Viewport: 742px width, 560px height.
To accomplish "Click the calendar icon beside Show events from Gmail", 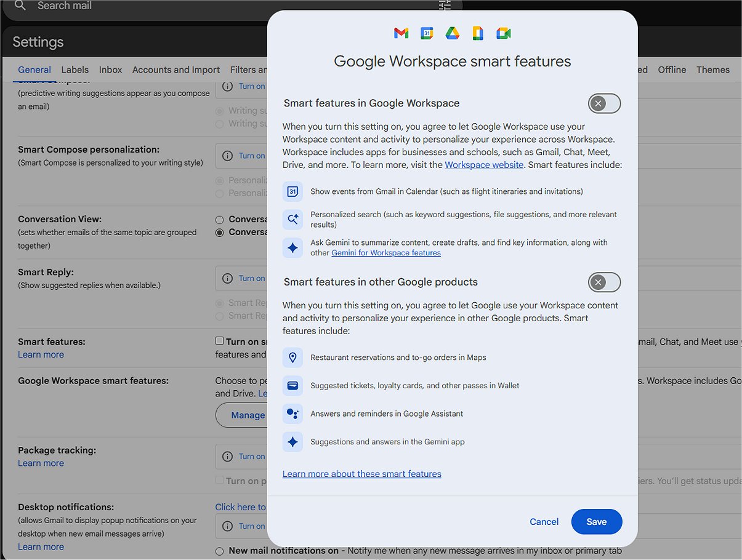I will click(x=292, y=191).
